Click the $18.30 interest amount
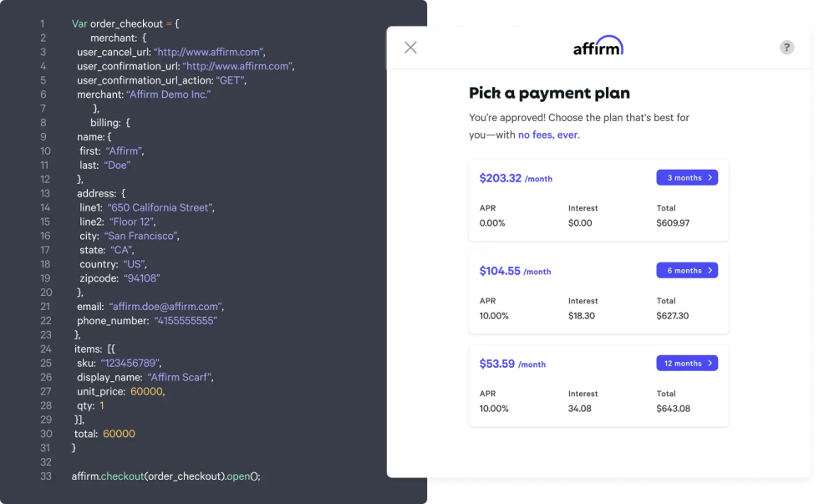The image size is (819, 504). (582, 316)
